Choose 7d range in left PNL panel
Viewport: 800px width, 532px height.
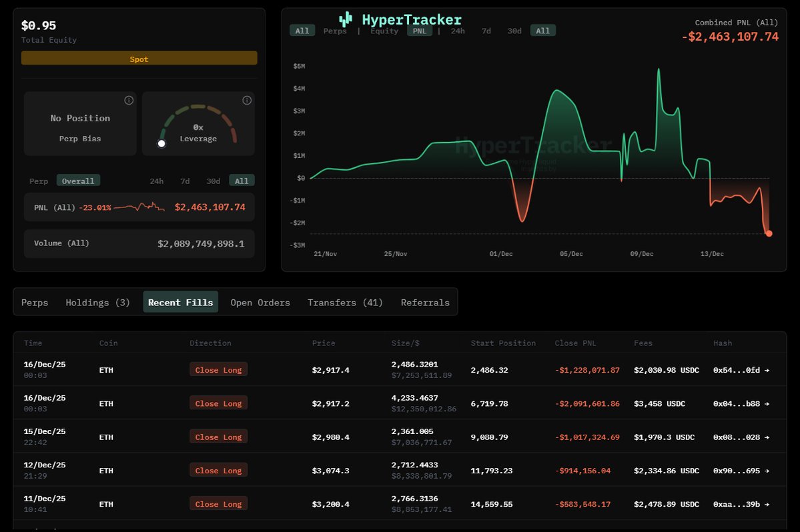185,181
